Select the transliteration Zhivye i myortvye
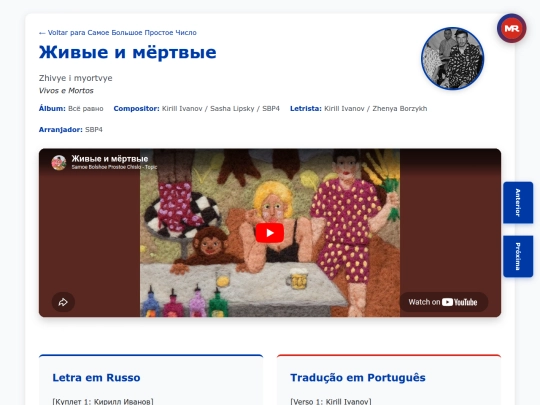 pos(75,78)
